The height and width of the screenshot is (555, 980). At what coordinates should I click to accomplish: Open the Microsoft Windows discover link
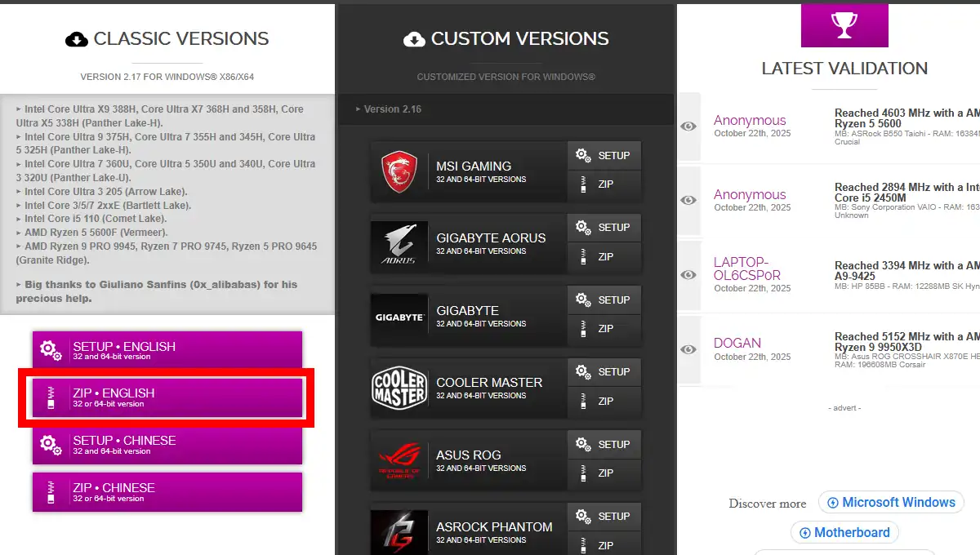(891, 503)
